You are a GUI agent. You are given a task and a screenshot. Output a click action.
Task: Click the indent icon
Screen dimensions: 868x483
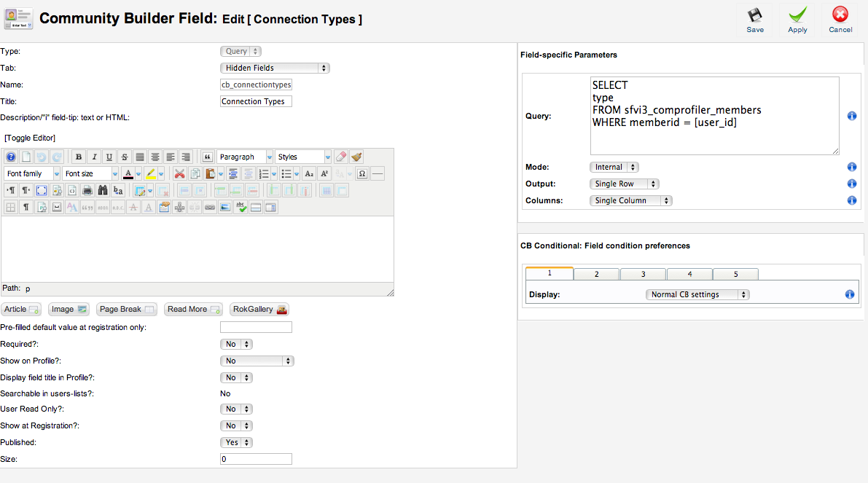[233, 173]
